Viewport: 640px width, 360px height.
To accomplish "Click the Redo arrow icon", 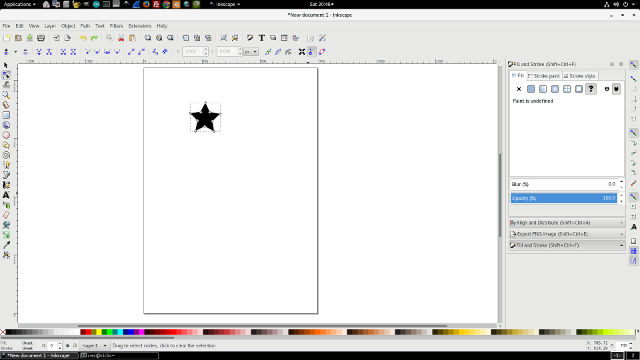I will pyautogui.click(x=94, y=38).
